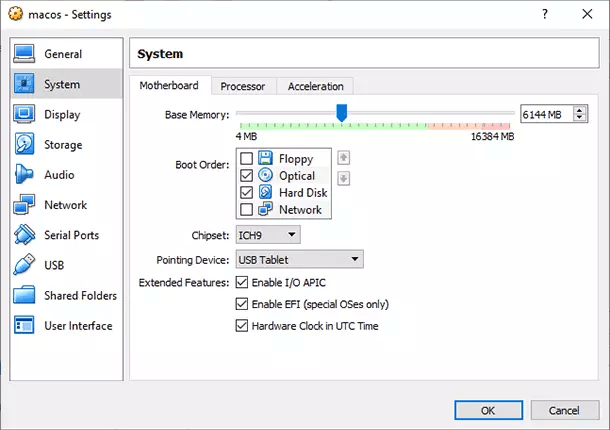This screenshot has height=430, width=610.
Task: Increase base memory with up stepper arrow
Action: 580,110
